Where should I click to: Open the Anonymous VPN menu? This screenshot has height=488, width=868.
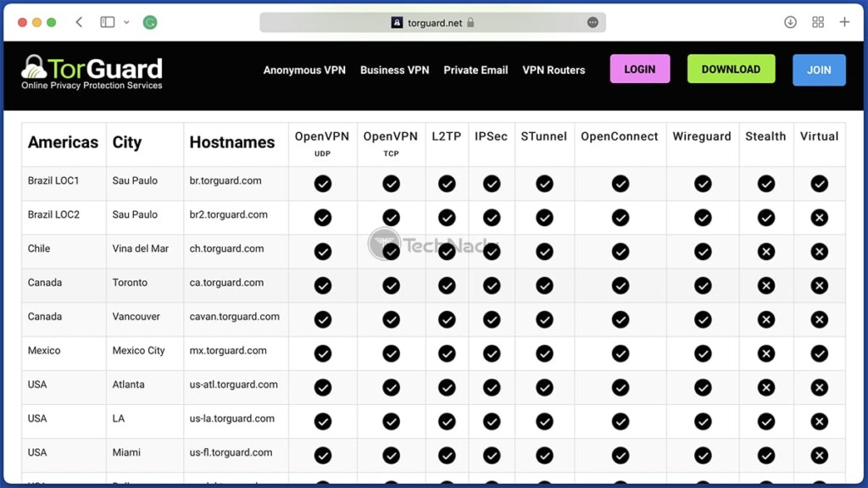[x=304, y=70]
